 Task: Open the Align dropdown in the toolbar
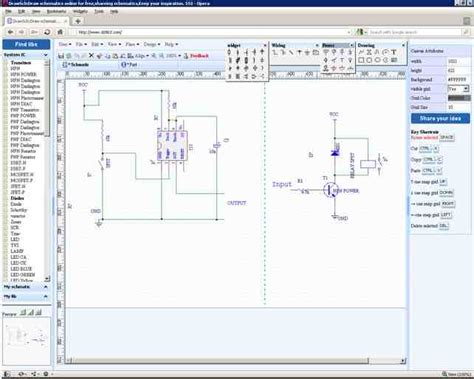click(x=142, y=56)
